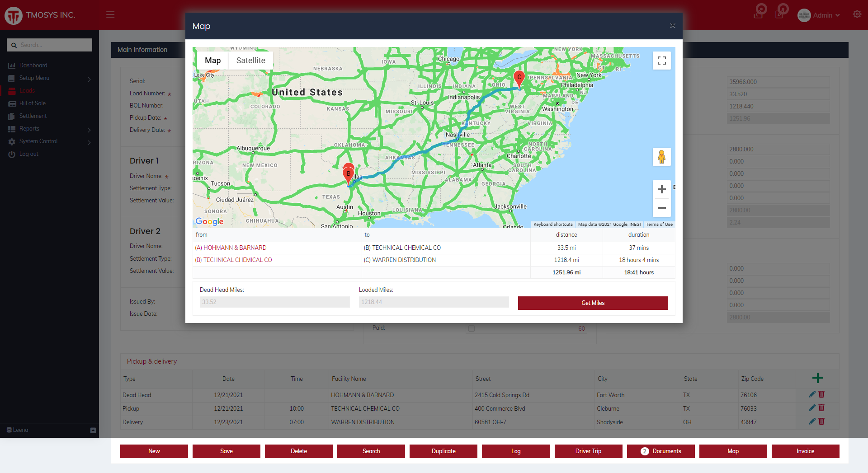Click the Google logo on the map
Image resolution: width=868 pixels, height=473 pixels.
pos(209,221)
